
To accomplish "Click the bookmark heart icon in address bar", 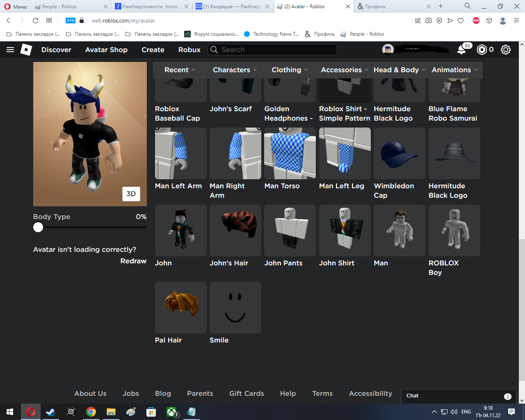I will coord(461,21).
